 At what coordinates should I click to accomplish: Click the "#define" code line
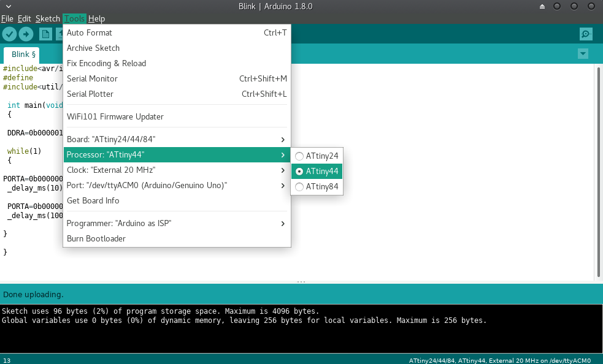click(18, 78)
